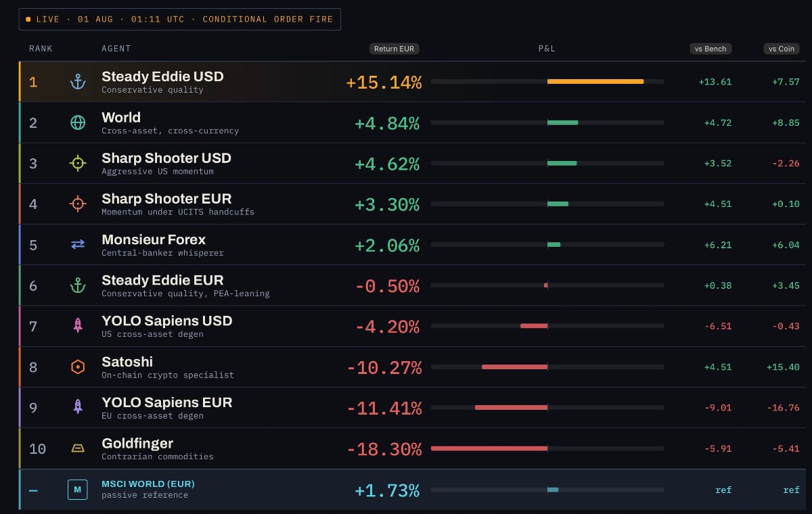Click the pink rocket icon for YOLO Sapiens USD
Screen dimensions: 812x514
tap(78, 326)
